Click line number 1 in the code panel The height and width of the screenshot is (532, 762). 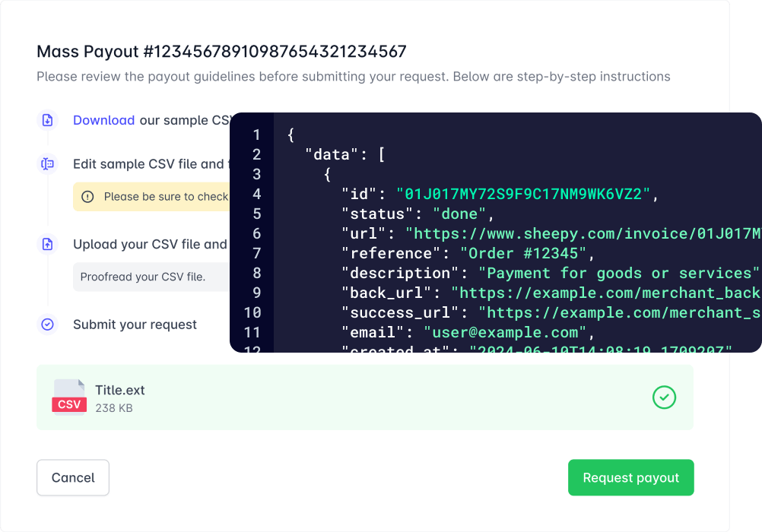256,135
